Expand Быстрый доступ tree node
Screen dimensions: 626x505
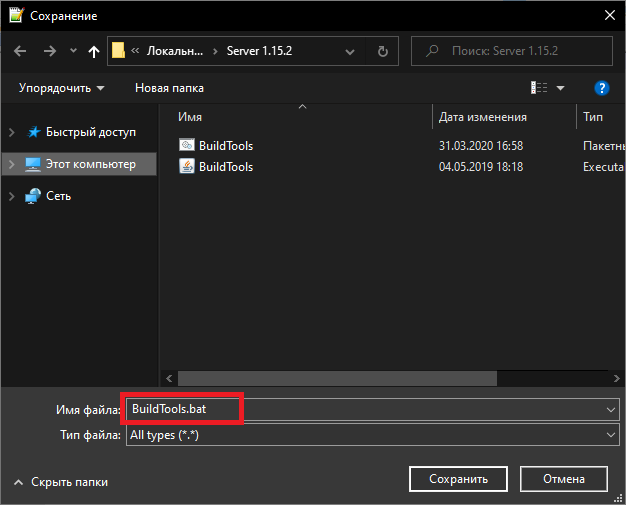[x=12, y=132]
